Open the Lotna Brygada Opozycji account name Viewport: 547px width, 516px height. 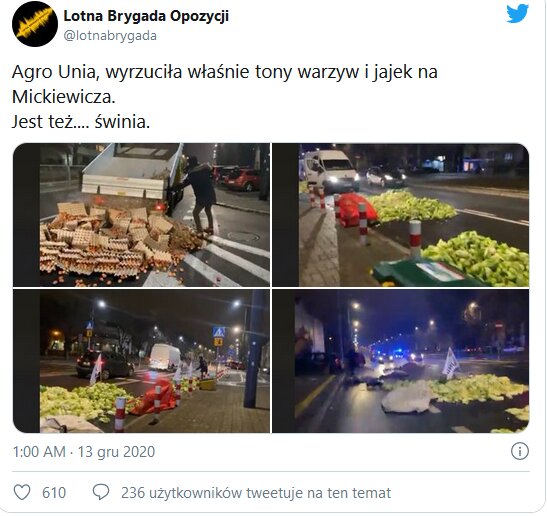click(146, 16)
